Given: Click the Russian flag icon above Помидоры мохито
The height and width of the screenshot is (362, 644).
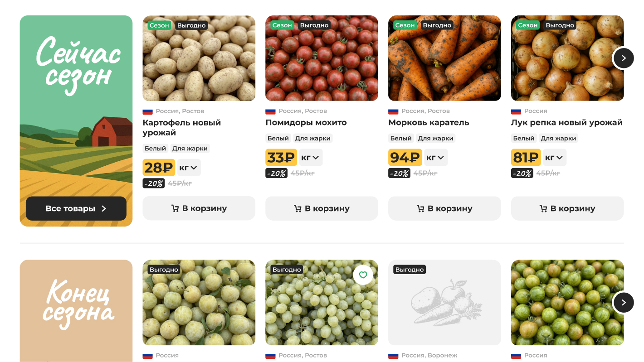Looking at the screenshot, I should pyautogui.click(x=270, y=111).
